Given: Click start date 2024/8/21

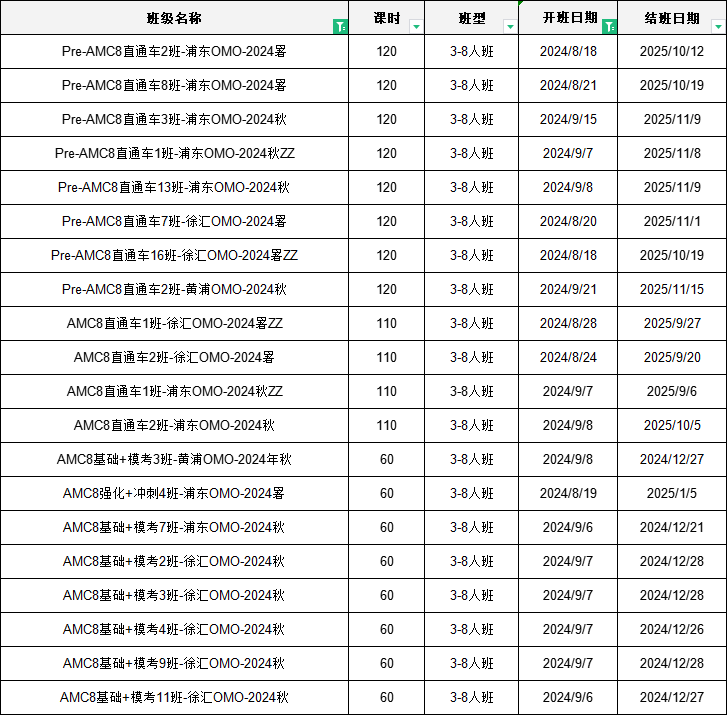Looking at the screenshot, I should 568,85.
